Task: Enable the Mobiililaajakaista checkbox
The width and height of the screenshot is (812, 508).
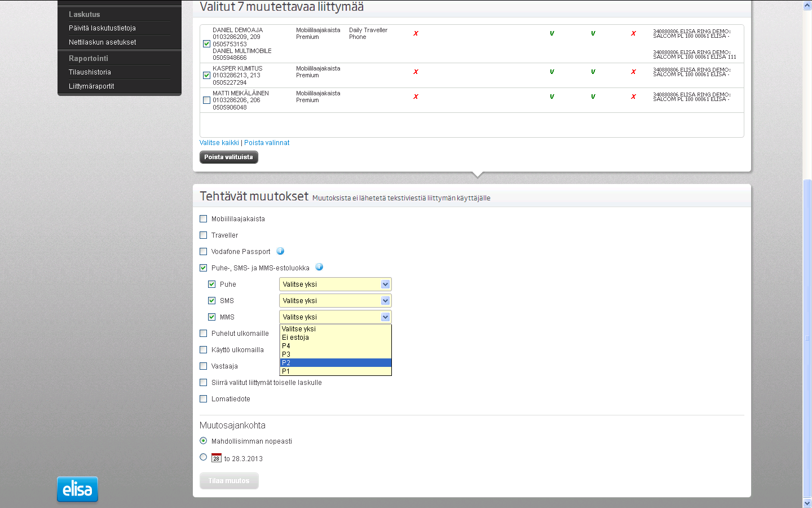Action: coord(204,218)
